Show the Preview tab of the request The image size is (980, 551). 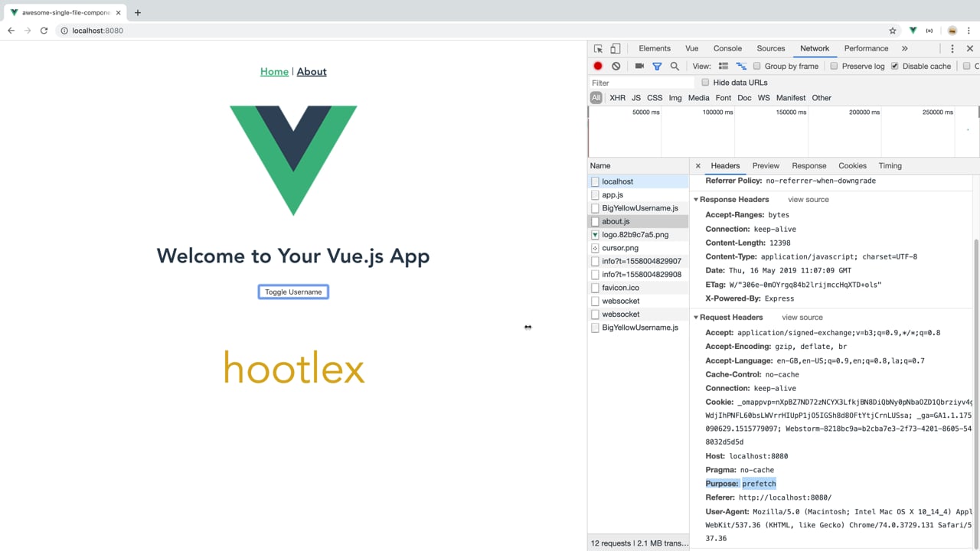(x=766, y=165)
